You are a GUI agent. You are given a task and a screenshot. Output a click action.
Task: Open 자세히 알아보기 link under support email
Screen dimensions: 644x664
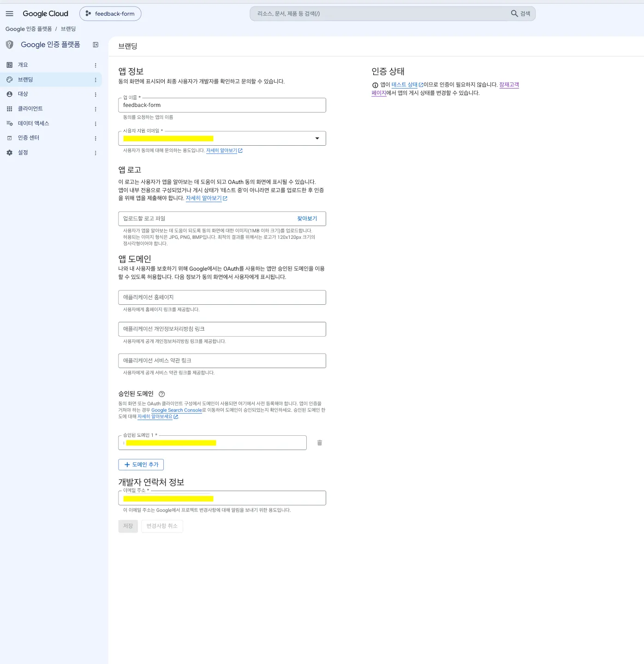tap(224, 151)
